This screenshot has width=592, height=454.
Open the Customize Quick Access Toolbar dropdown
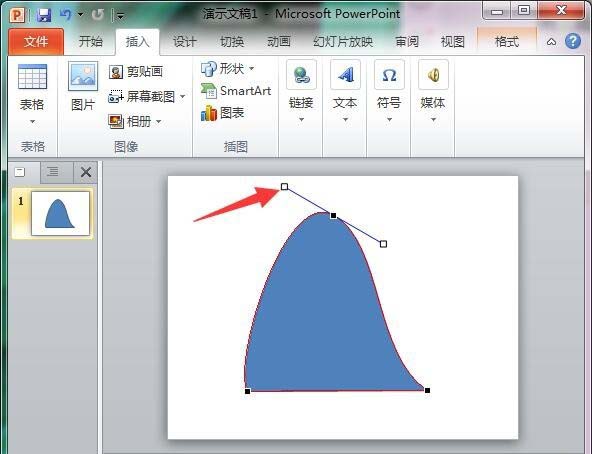coord(120,15)
